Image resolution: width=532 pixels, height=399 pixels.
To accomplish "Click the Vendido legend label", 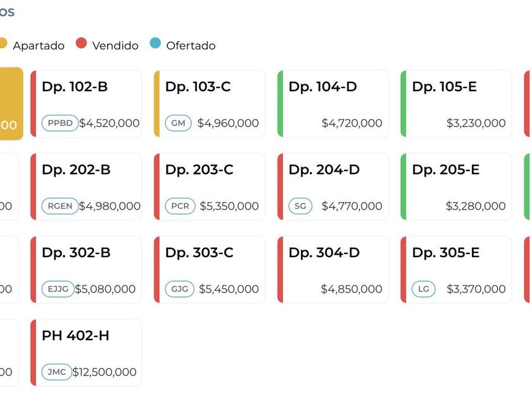I will 115,46.
